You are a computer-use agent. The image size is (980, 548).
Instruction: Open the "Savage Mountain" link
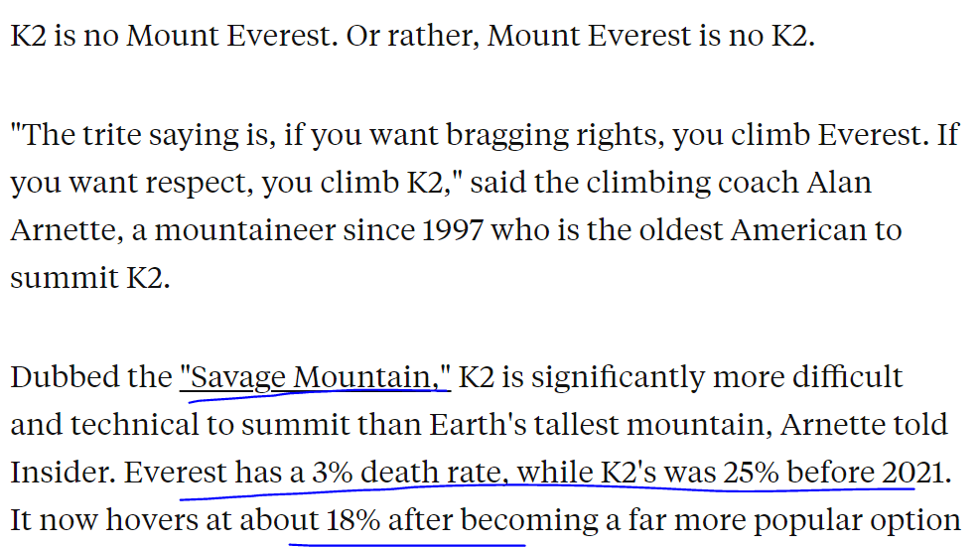[x=315, y=377]
